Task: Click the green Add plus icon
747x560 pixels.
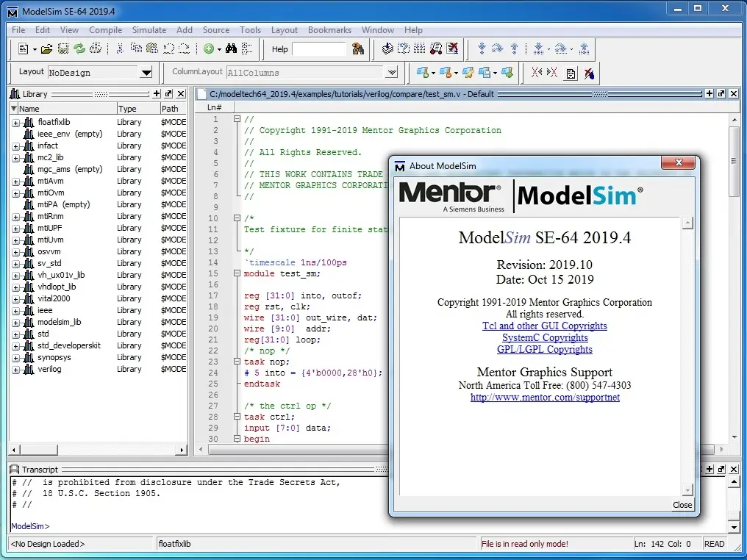Action: click(x=209, y=49)
